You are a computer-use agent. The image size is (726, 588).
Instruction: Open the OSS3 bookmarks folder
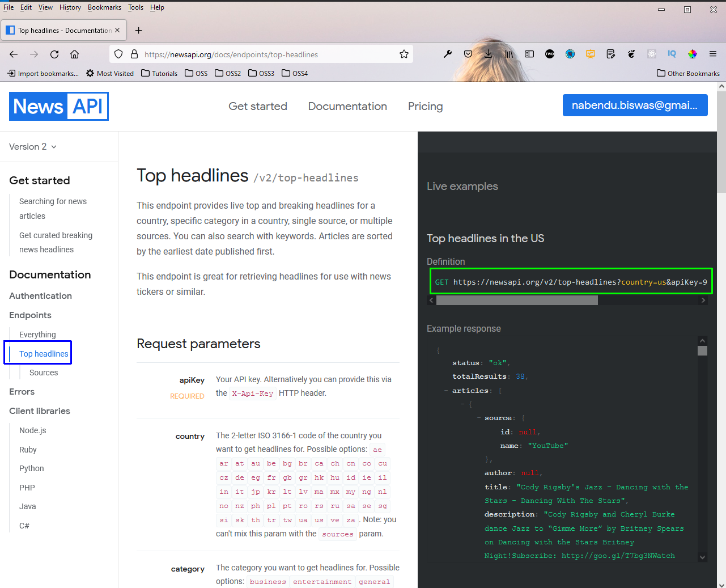click(x=261, y=73)
